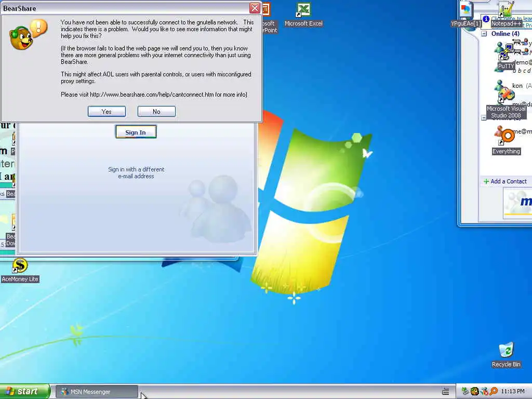Click the on-screen keyboard icon in taskbar

445,392
